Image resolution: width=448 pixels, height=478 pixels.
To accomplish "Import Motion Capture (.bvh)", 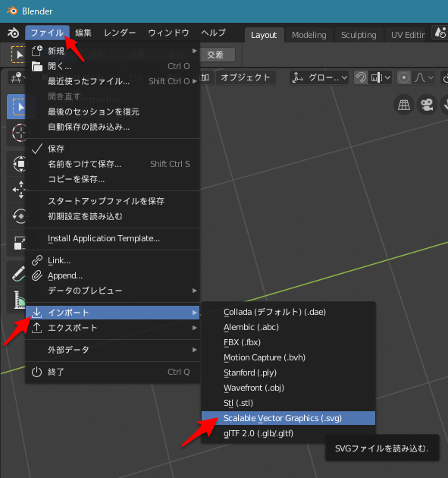I will 288,357.
